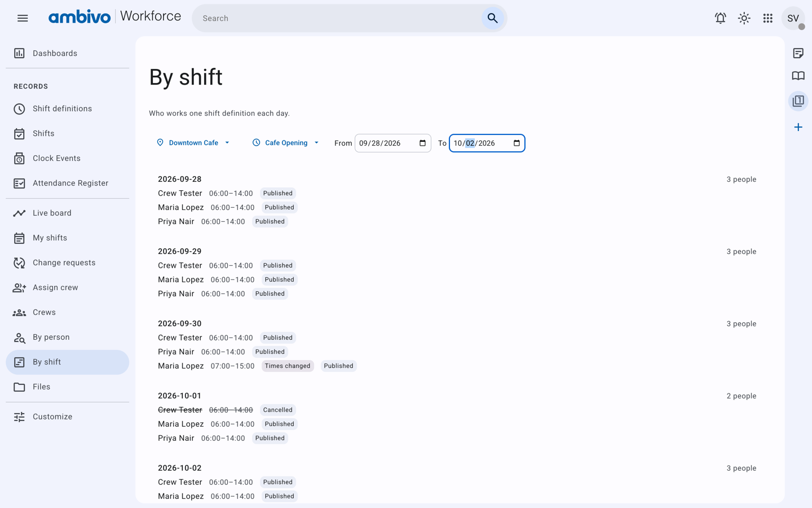Viewport: 812px width, 508px height.
Task: Open the hamburger navigation menu
Action: 23,18
